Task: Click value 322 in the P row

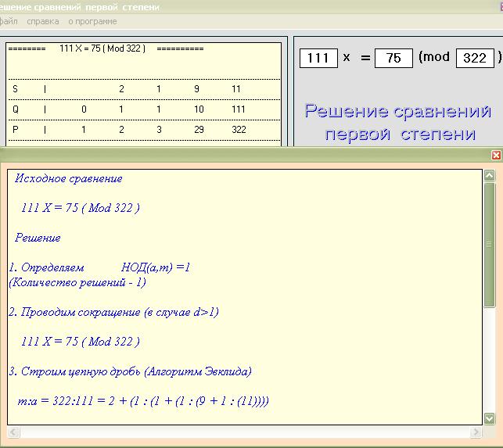Action: [x=239, y=130]
